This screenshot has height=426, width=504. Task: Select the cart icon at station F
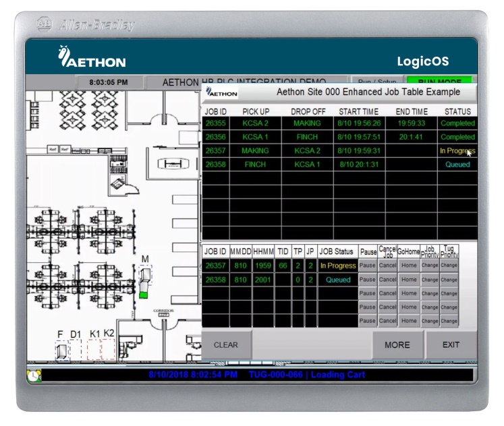click(62, 351)
